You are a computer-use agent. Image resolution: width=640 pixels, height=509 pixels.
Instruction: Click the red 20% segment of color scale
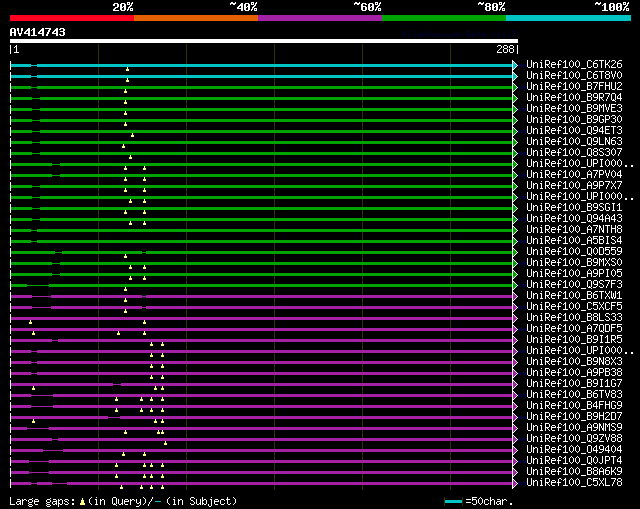pos(71,17)
